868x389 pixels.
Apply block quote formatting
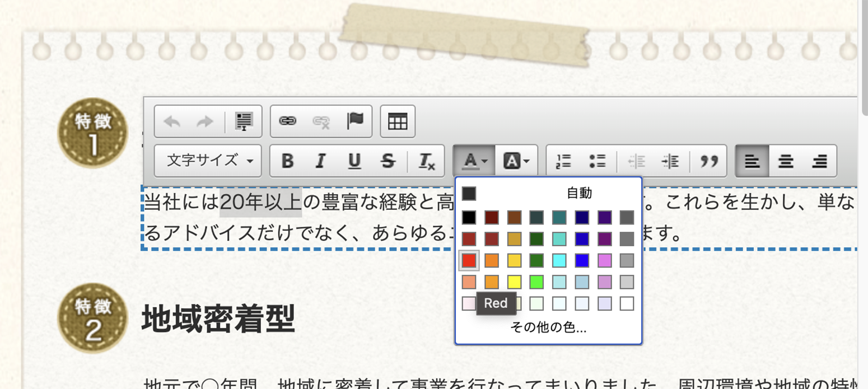click(709, 161)
